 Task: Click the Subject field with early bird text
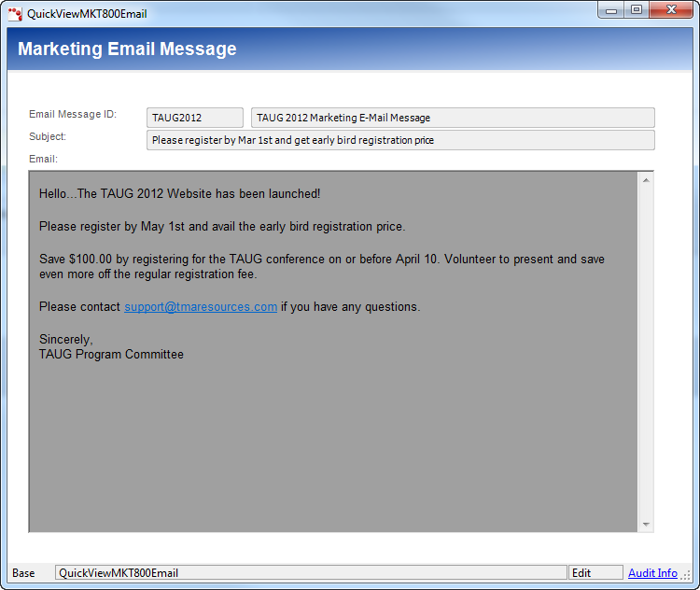400,140
